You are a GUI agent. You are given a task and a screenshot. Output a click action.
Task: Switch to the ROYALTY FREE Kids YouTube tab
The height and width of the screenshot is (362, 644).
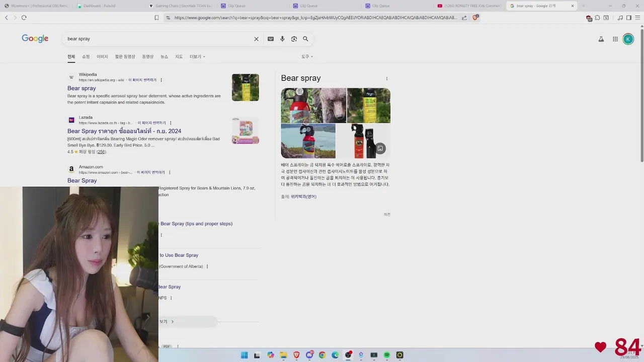coord(469,6)
